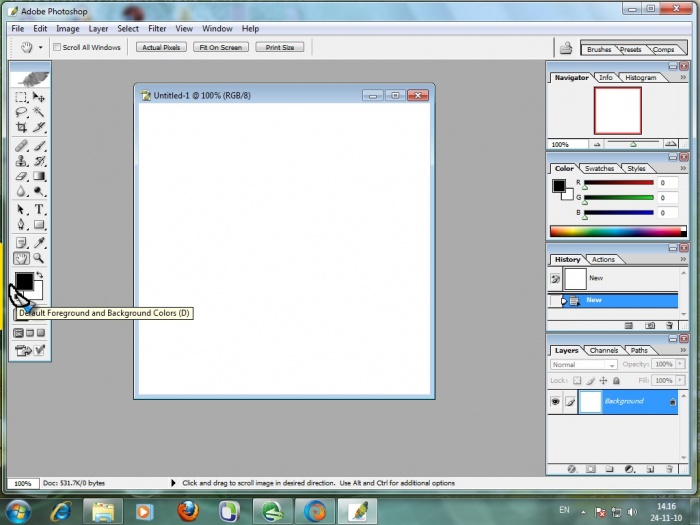
Task: Click the Fit On Screen button
Action: coord(221,47)
